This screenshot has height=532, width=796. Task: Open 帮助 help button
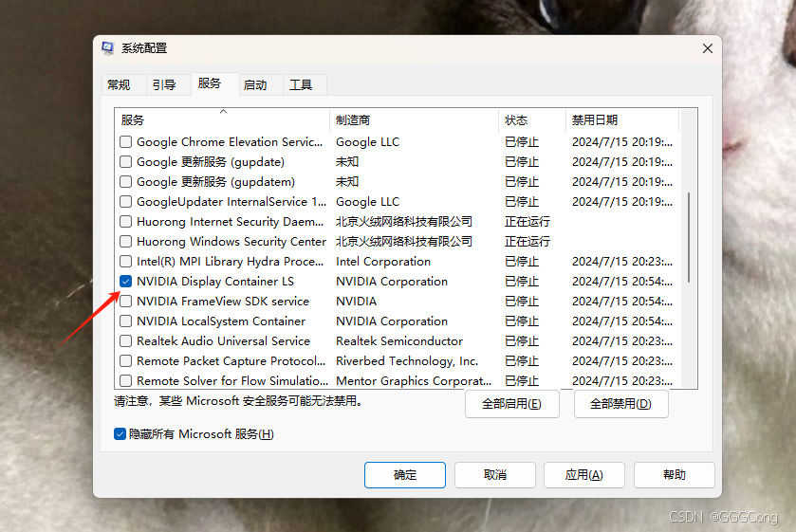point(675,475)
